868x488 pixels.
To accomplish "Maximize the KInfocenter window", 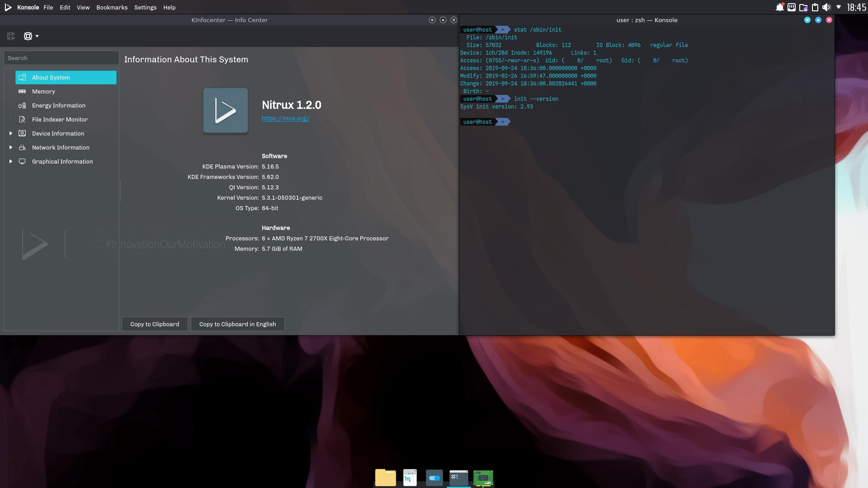I will coord(443,20).
